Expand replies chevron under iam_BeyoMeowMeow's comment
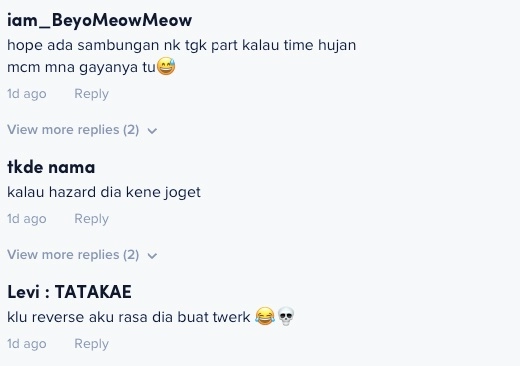This screenshot has width=520, height=366. click(x=152, y=131)
